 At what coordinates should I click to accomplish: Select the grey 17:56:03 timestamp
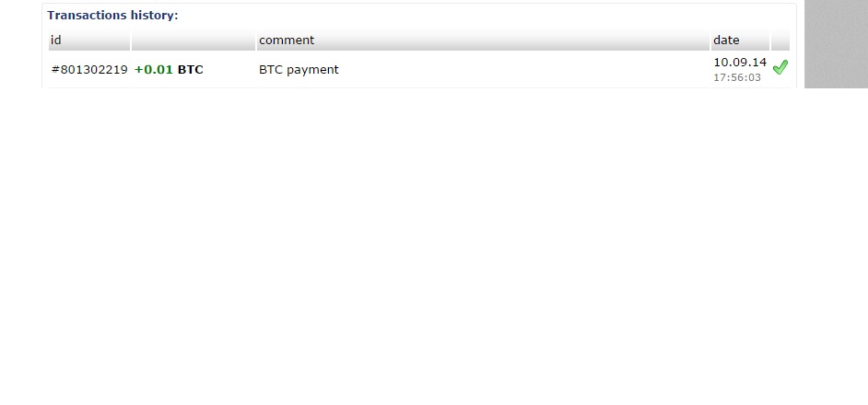click(737, 77)
